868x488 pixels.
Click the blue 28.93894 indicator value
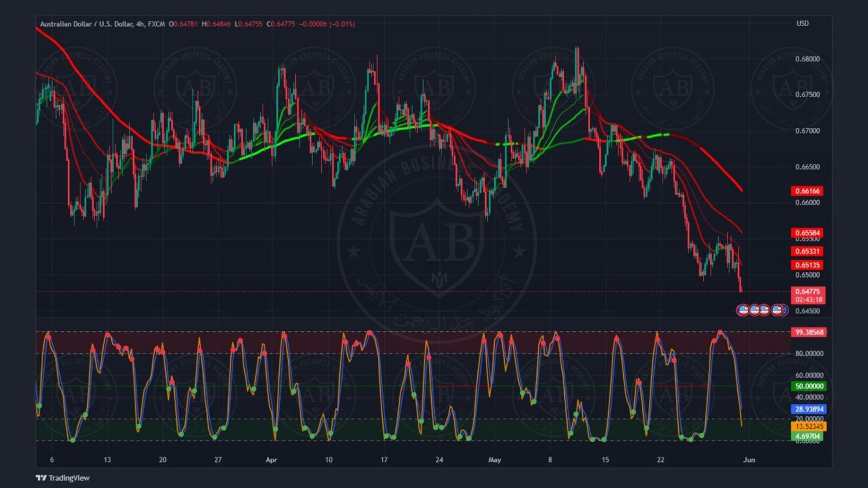click(x=808, y=409)
